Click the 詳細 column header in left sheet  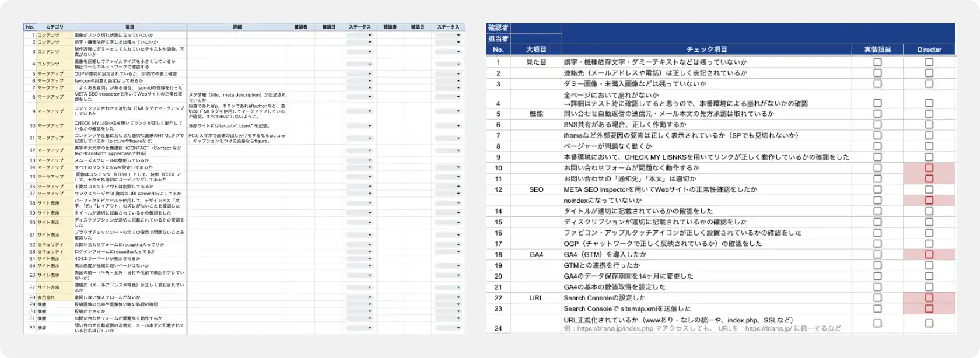(237, 27)
